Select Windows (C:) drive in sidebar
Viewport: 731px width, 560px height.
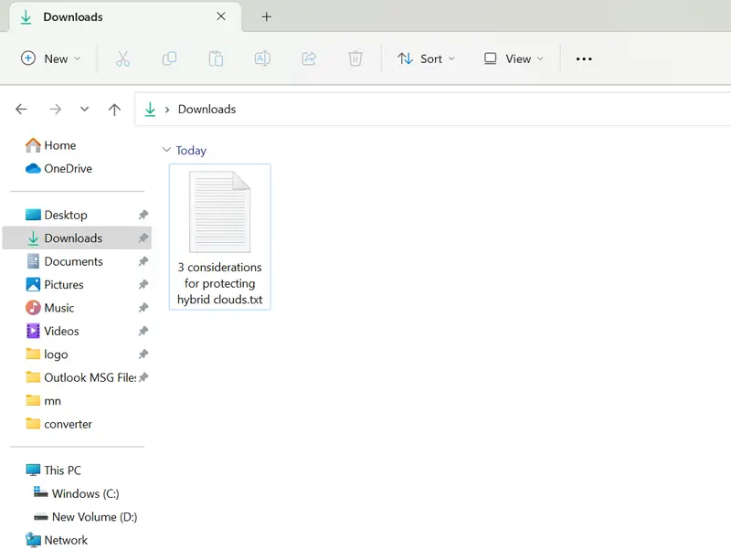click(x=85, y=493)
